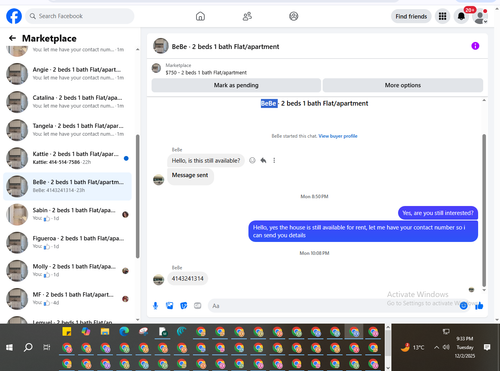Open Catalina's conversation

pos(67,102)
